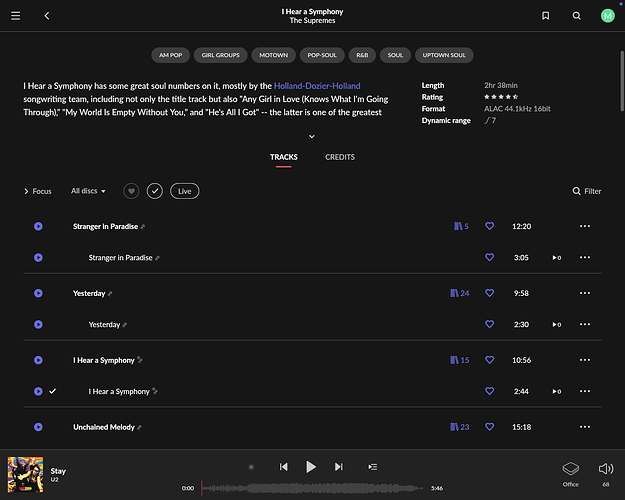
Task: Switch to the TRACKS tab
Action: point(283,157)
